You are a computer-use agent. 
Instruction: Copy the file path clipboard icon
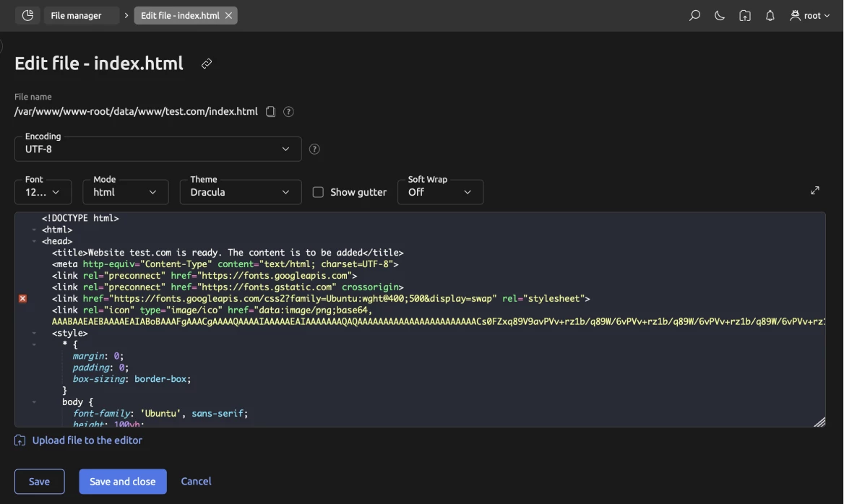pyautogui.click(x=271, y=111)
